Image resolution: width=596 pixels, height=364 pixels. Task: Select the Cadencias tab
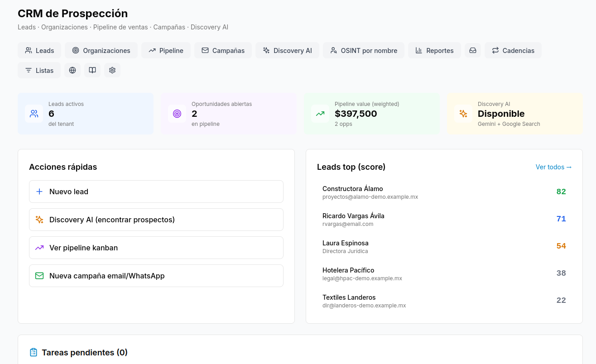tap(513, 50)
